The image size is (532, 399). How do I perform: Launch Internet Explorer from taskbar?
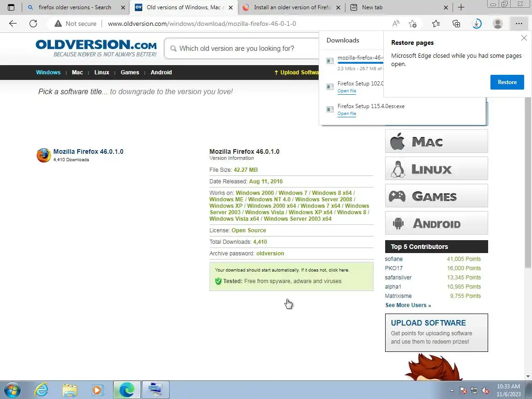click(42, 390)
